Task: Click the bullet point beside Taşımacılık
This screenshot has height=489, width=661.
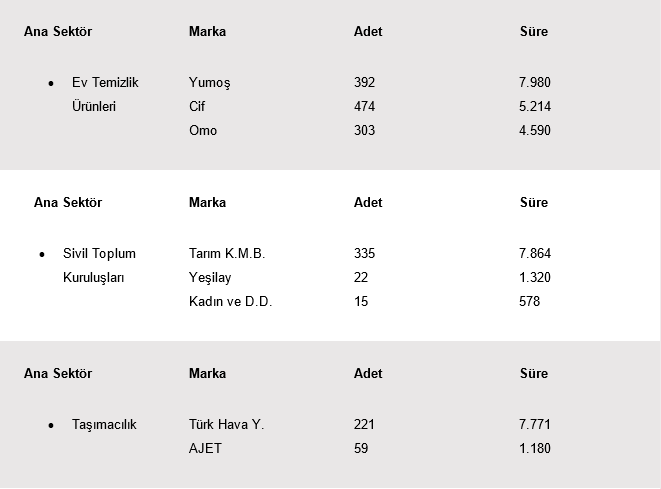Action: [51, 426]
